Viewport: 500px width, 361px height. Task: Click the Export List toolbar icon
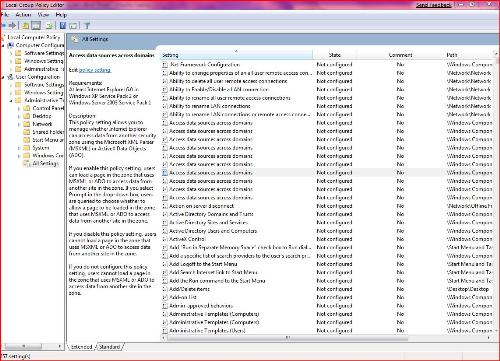tap(50, 25)
